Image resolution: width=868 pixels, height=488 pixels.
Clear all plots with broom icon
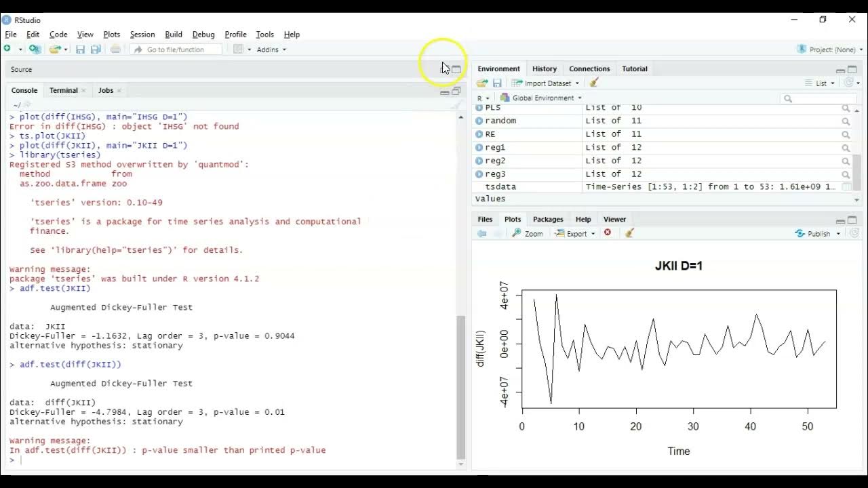point(629,233)
